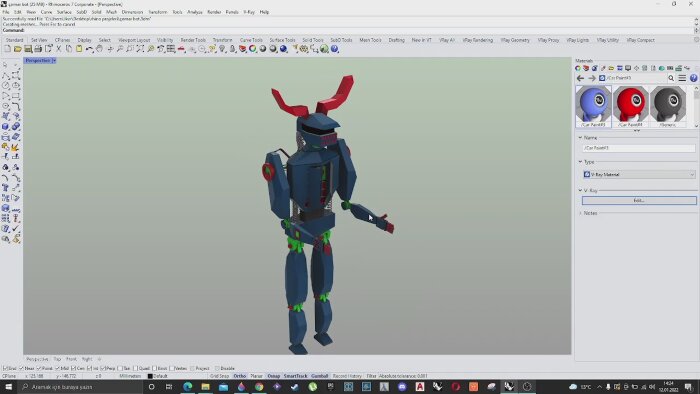
Task: Click the back arrow in Materials panel
Action: [x=580, y=78]
